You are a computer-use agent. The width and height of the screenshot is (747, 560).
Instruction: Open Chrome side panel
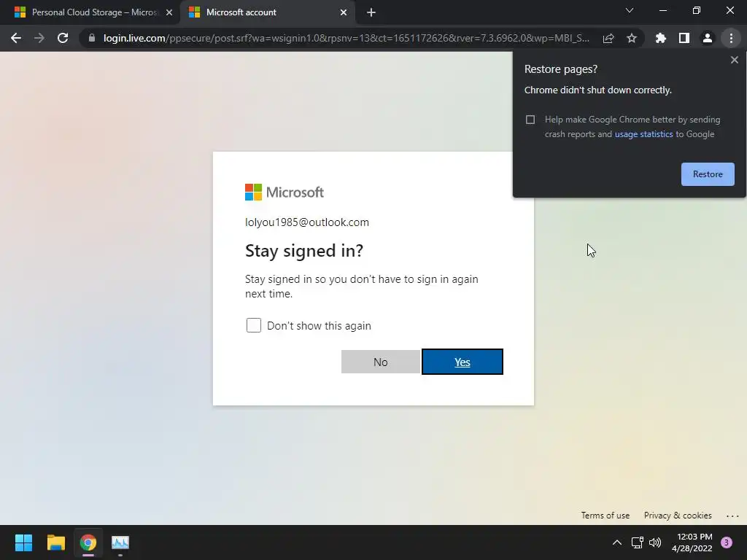(x=684, y=38)
